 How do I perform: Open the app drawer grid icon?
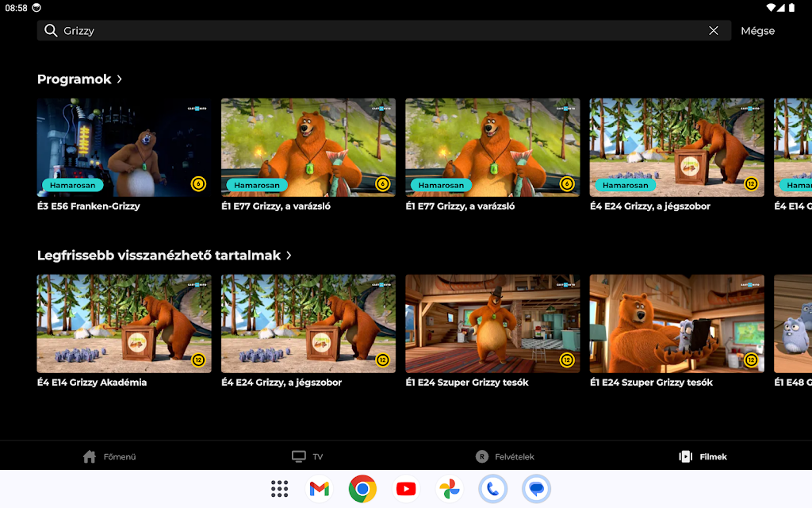point(280,489)
